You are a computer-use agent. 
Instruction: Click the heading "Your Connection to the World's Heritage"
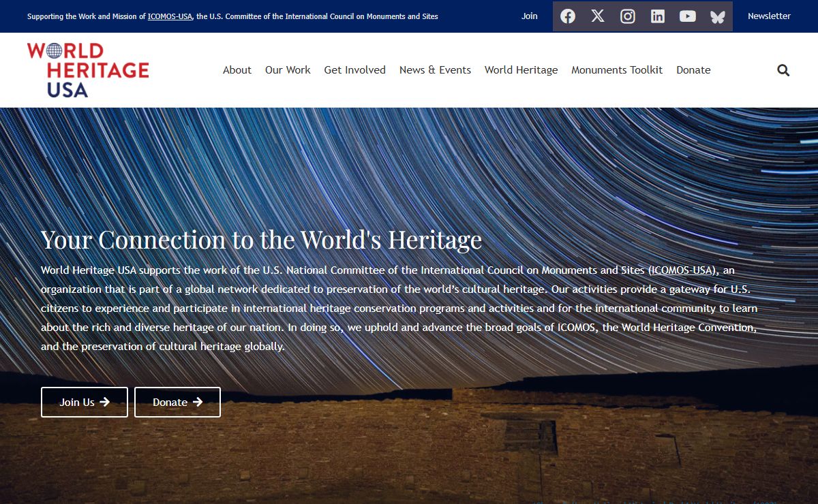(261, 240)
